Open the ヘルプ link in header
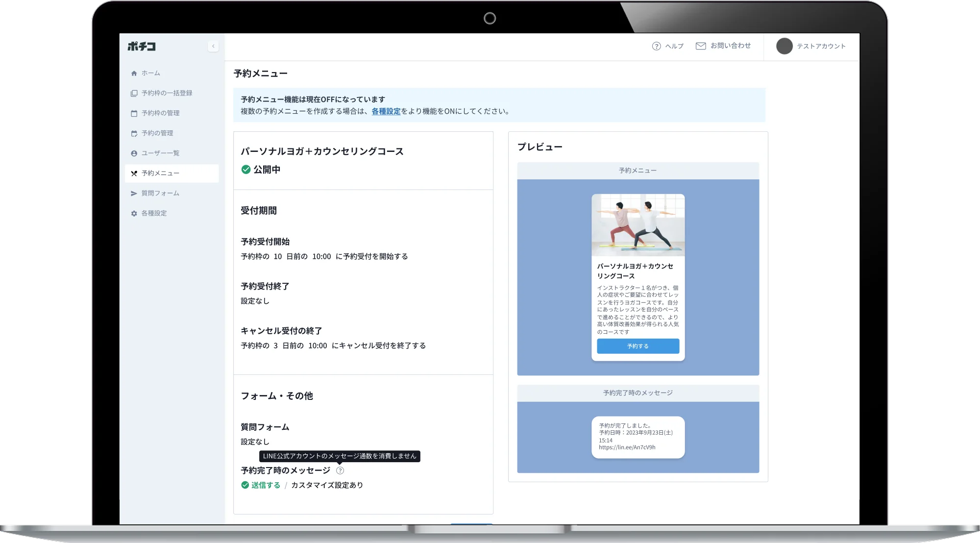 674,46
